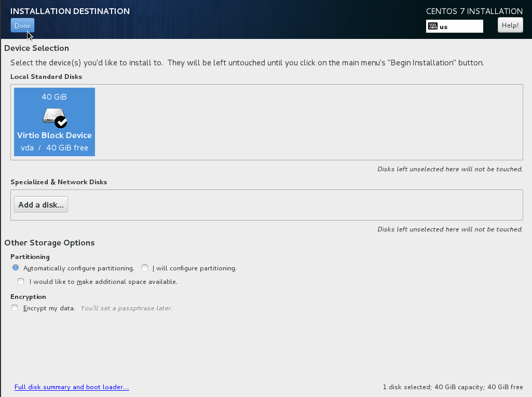Click the vda / 40 GiB free label
The height and width of the screenshot is (397, 532).
coord(54,147)
